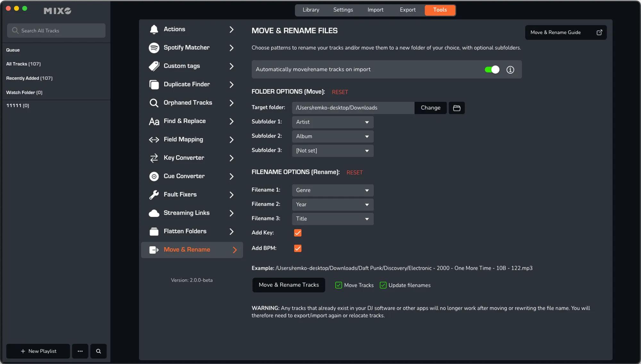Select the Key Converter arrows icon

coord(154,158)
